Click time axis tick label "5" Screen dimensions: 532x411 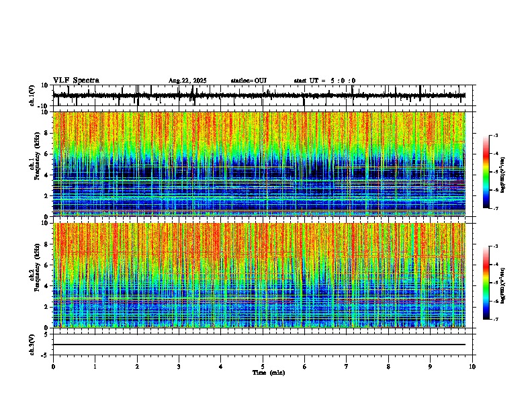click(263, 367)
